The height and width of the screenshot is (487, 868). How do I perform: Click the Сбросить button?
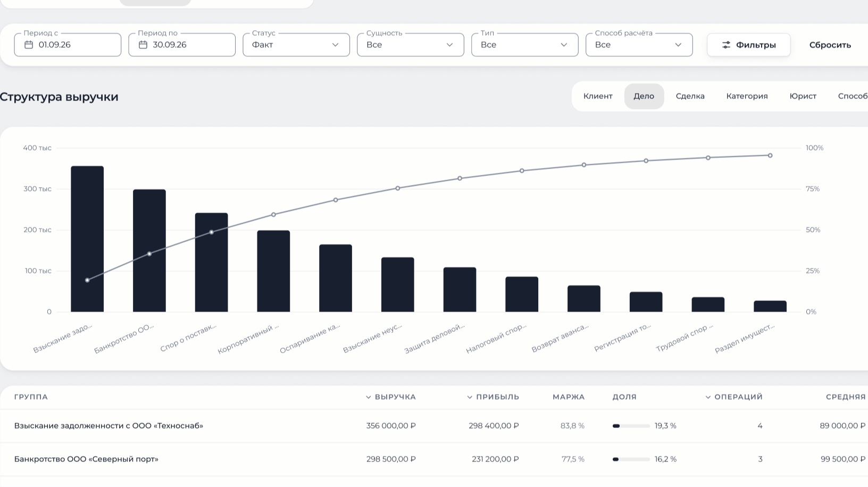[x=830, y=45]
